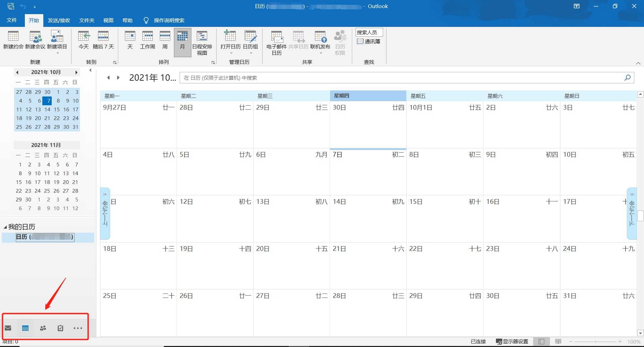Viewport: 644px width, 347px height.
Task: Select the October 20 (20日) cell
Action: (x=291, y=266)
